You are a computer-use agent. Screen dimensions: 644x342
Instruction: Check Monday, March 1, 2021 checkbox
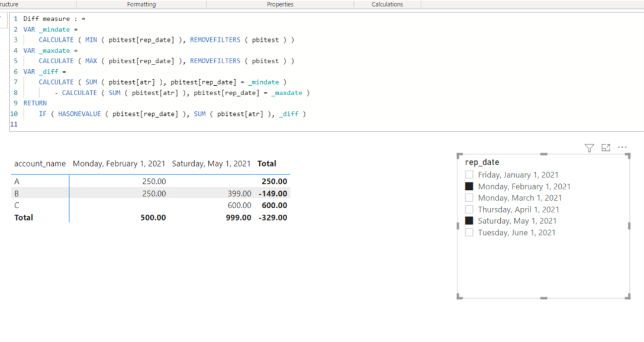(469, 198)
